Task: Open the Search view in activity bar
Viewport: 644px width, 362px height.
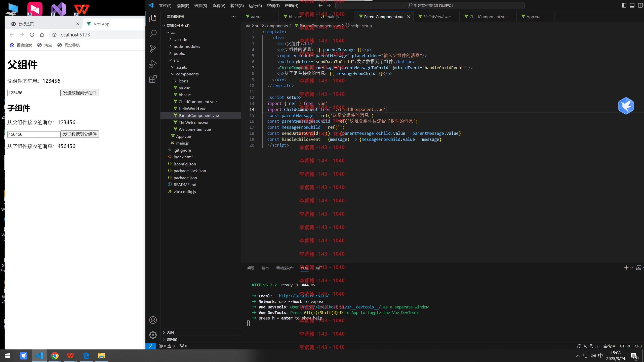Action: pyautogui.click(x=153, y=34)
